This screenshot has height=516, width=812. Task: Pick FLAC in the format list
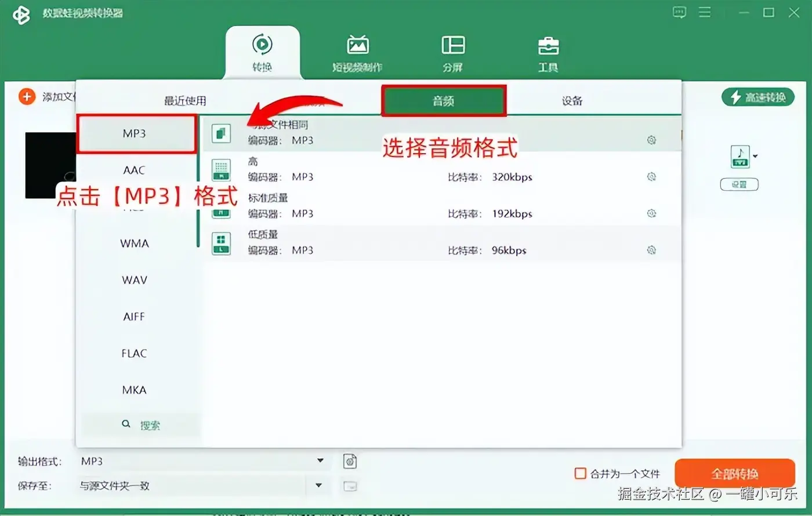135,353
